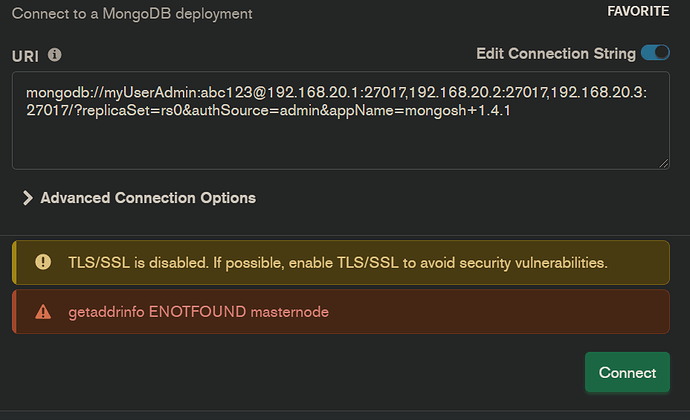Viewport: 690px width, 420px height.
Task: Click the Edit Connection String label
Action: point(556,54)
